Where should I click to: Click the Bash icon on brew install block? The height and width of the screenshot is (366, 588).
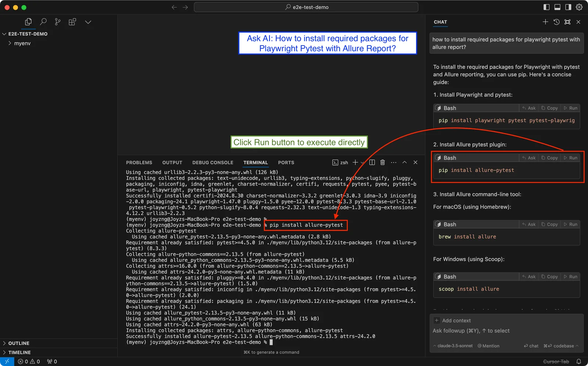(x=438, y=224)
